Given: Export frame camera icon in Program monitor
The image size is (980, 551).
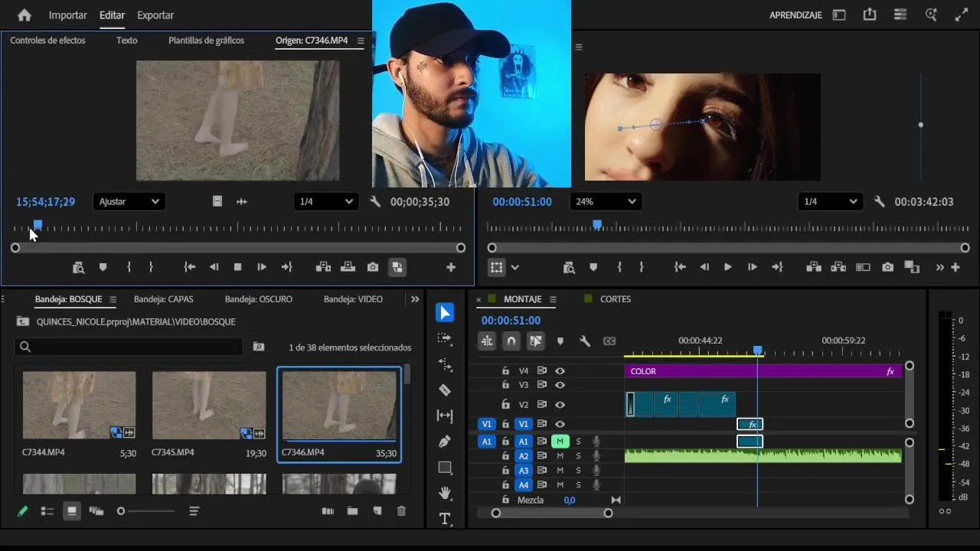Looking at the screenshot, I should 887,267.
